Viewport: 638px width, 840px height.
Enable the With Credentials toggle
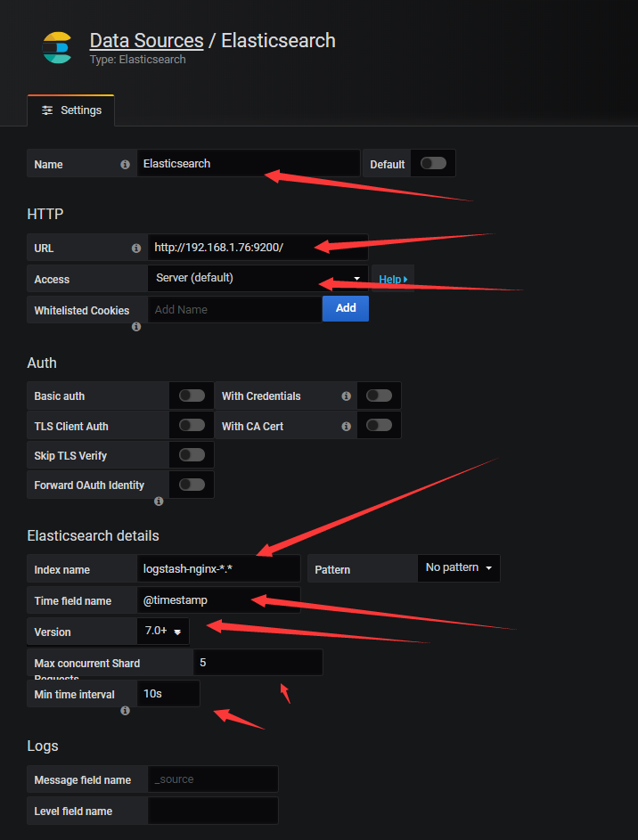[x=379, y=396]
